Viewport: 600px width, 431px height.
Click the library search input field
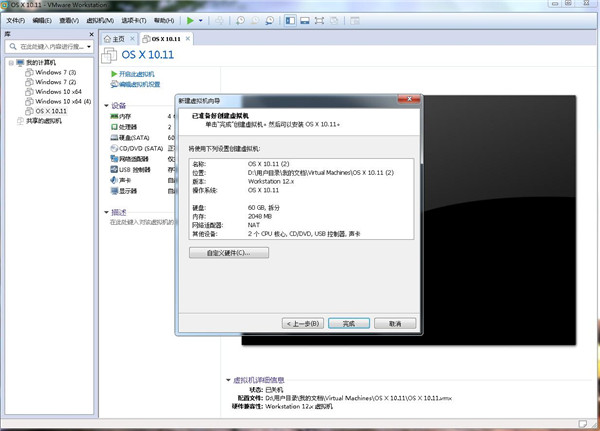49,47
